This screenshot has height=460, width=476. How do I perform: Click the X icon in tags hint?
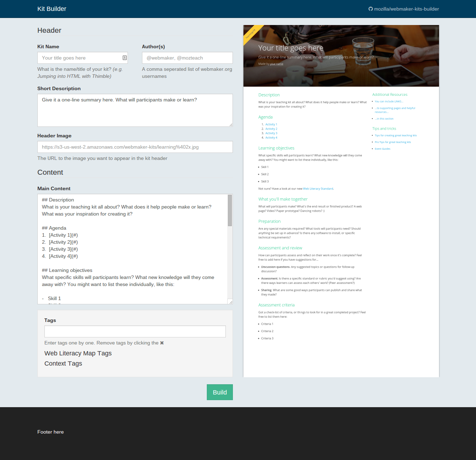[x=162, y=343]
